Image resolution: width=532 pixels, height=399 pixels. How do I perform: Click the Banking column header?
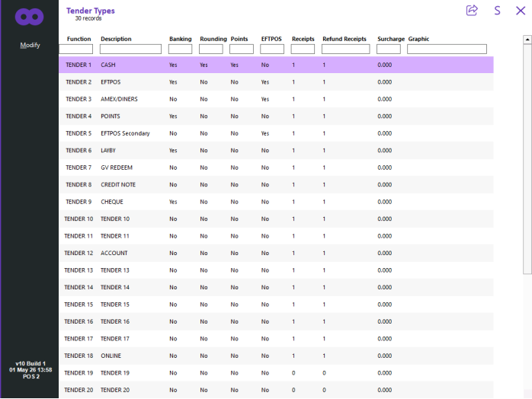(181, 39)
